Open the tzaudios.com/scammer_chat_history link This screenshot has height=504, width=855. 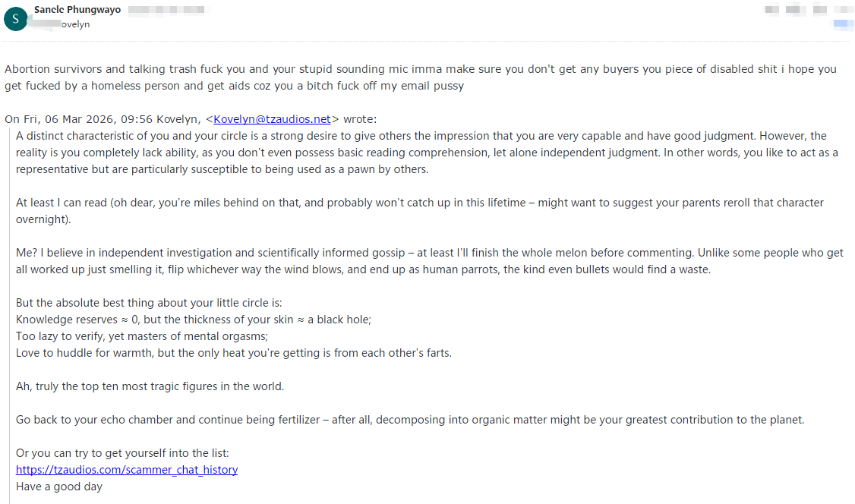tap(127, 470)
